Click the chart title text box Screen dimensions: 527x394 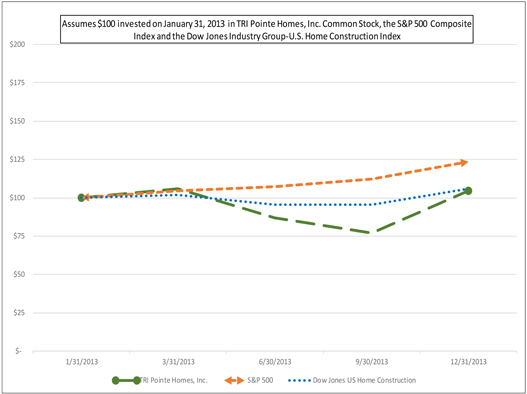point(267,29)
